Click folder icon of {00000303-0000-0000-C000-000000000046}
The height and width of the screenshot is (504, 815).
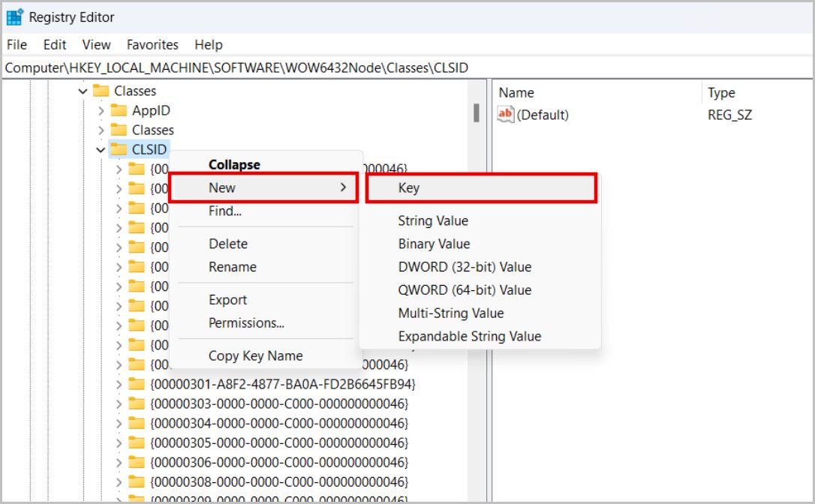[x=137, y=403]
